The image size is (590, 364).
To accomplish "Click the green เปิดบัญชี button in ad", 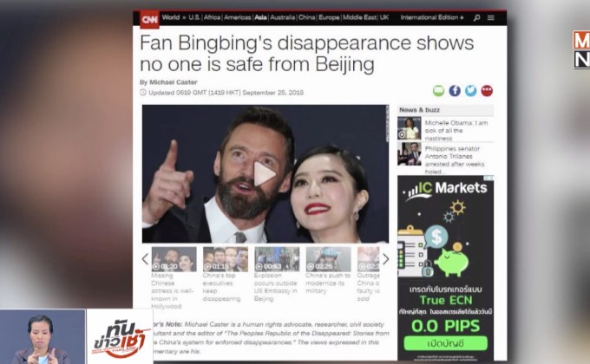I will click(445, 343).
